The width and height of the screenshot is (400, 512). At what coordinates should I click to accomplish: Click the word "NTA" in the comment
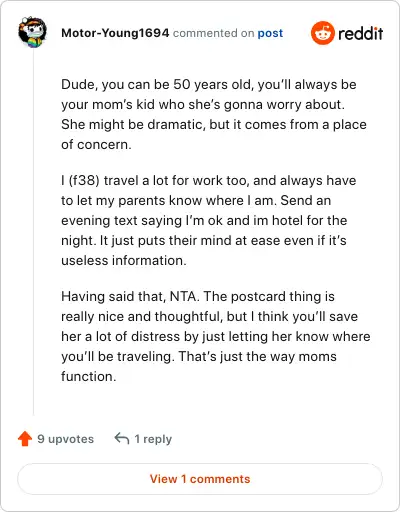183,296
